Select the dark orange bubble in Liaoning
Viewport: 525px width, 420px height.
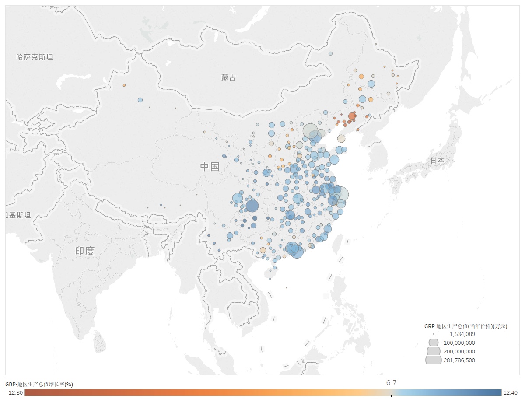tap(352, 116)
